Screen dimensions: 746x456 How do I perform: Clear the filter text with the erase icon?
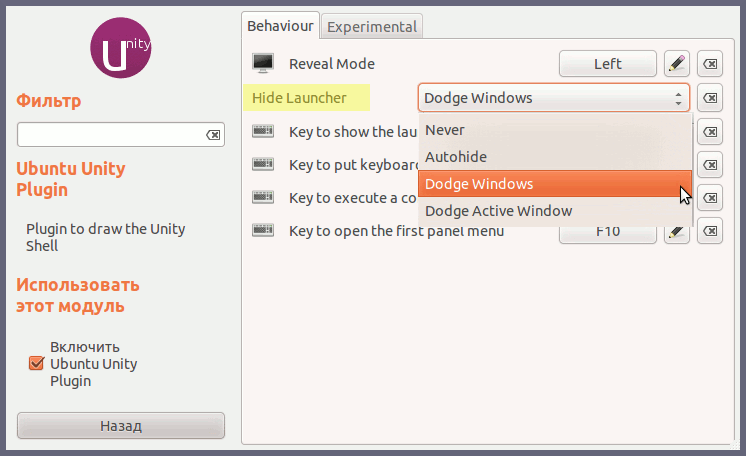[213, 135]
